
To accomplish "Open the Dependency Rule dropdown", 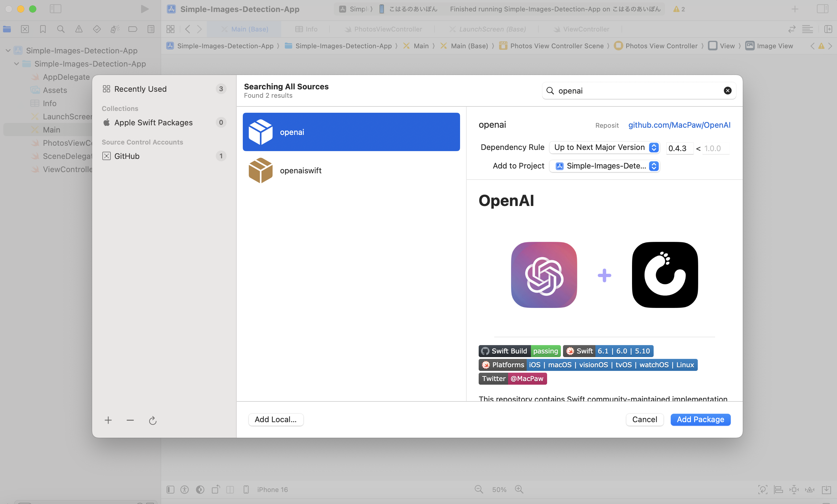I will click(x=604, y=147).
